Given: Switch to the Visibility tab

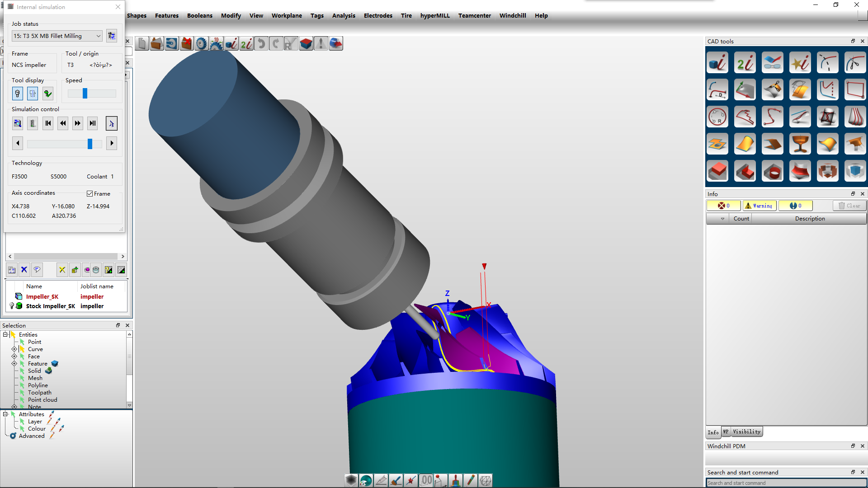Looking at the screenshot, I should [x=746, y=432].
